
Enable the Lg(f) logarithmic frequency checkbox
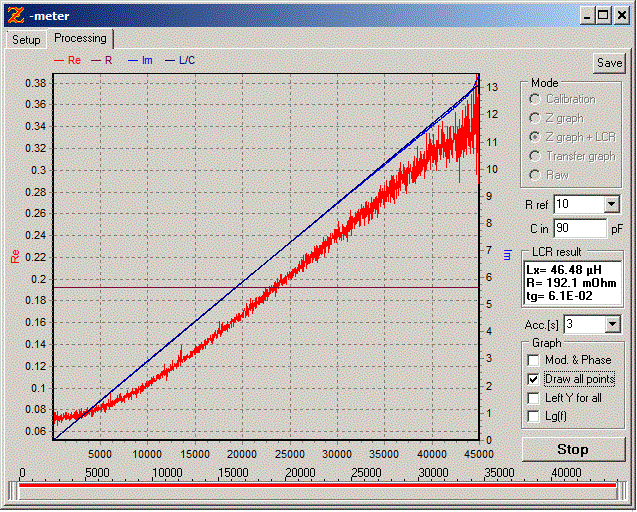click(533, 417)
